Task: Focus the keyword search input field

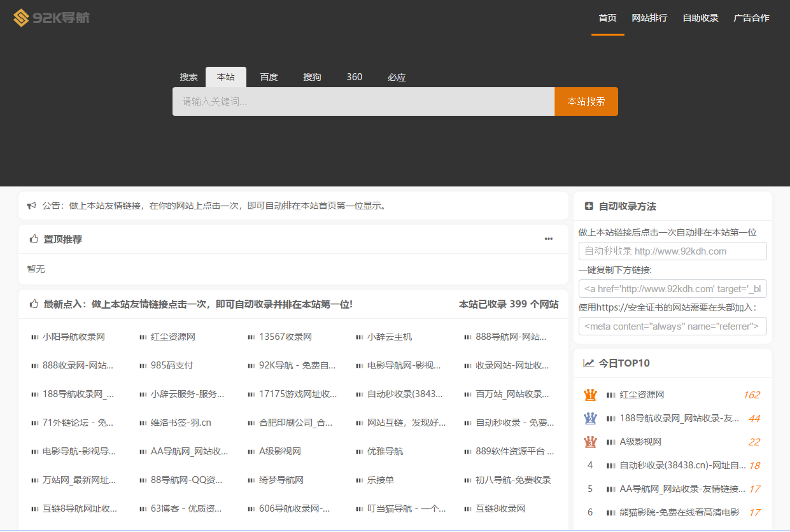Action: (363, 101)
